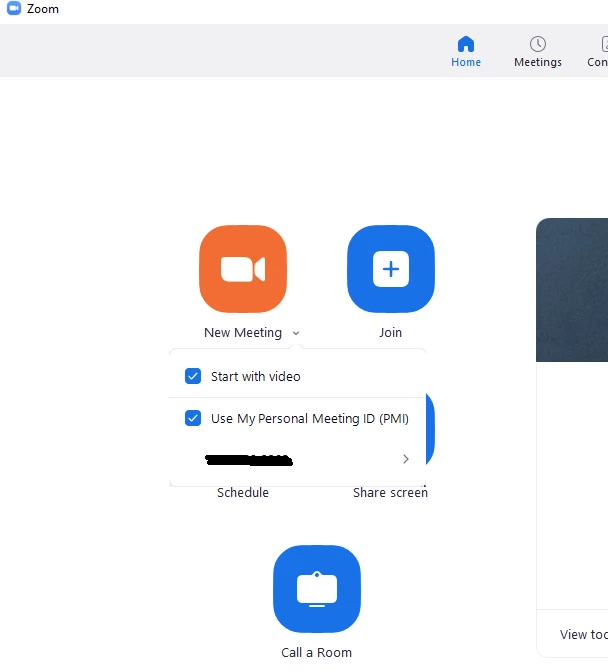Click the New Meeting label

point(243,333)
